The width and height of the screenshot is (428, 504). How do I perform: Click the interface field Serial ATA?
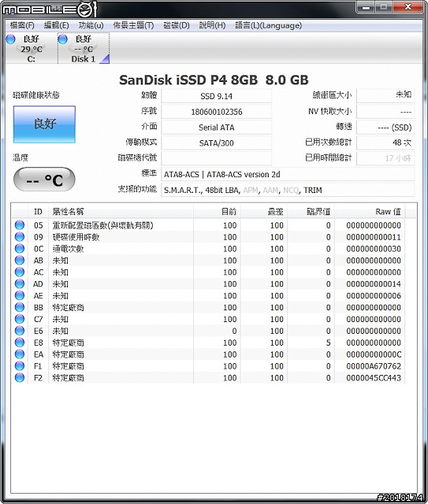[x=216, y=128]
